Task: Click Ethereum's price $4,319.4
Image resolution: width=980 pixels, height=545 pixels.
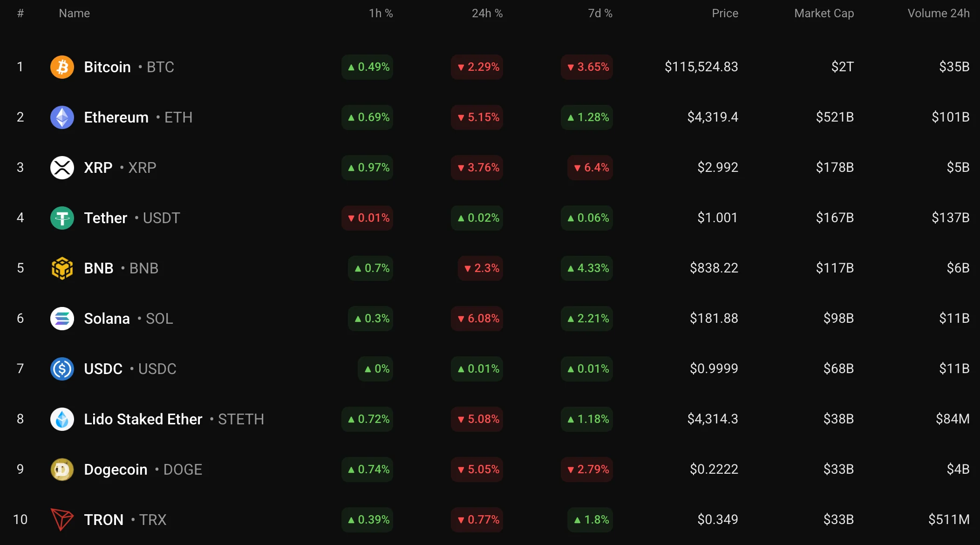Action: (x=712, y=117)
